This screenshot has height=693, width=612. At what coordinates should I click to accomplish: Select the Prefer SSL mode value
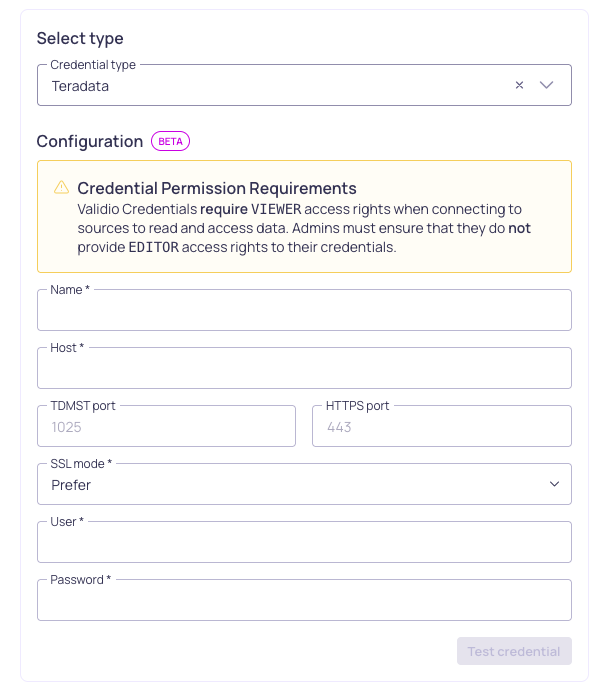click(x=71, y=485)
